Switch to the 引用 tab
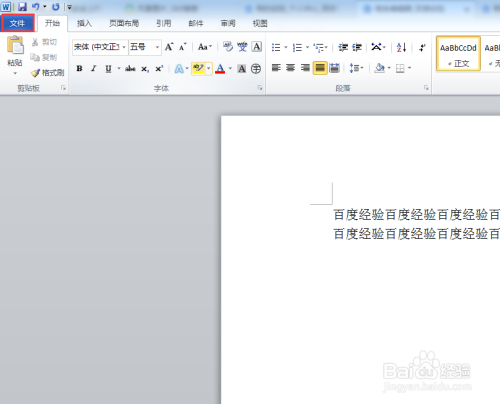 click(x=164, y=23)
